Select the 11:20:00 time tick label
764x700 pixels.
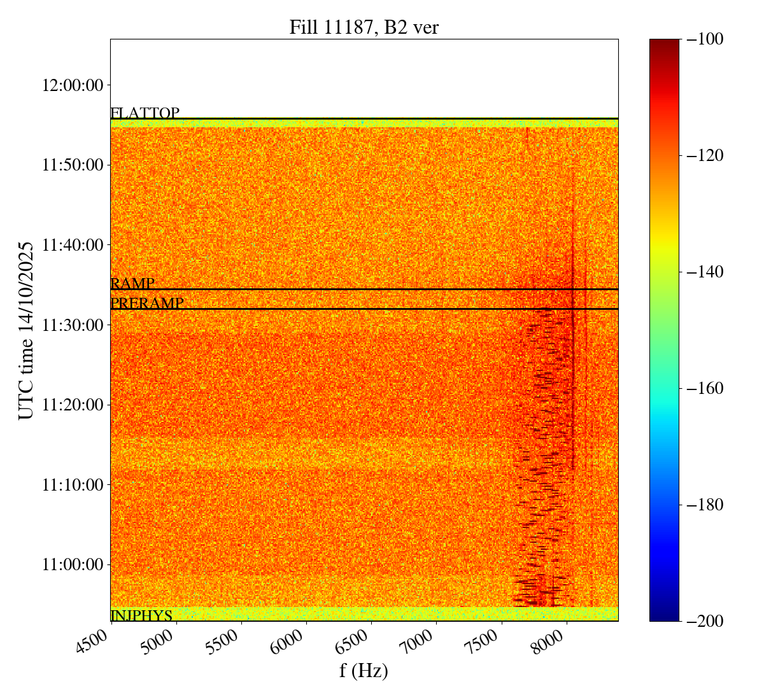[x=73, y=405]
